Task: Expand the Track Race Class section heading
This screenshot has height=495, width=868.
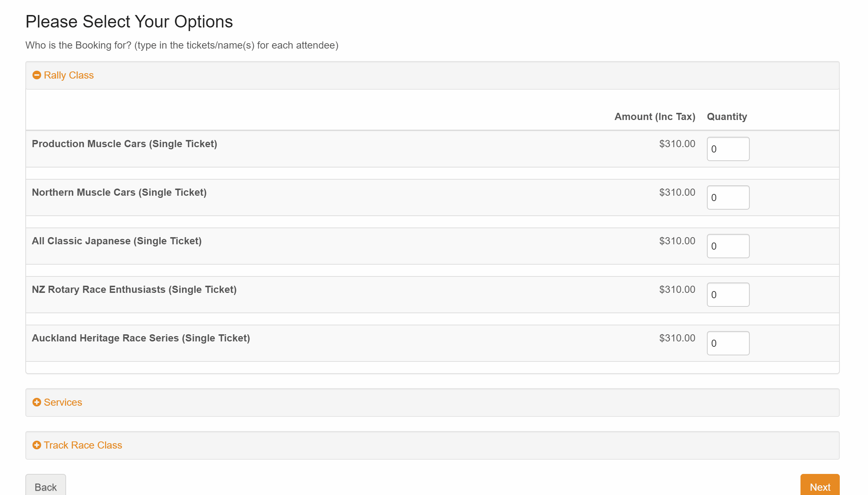Action: [x=83, y=445]
